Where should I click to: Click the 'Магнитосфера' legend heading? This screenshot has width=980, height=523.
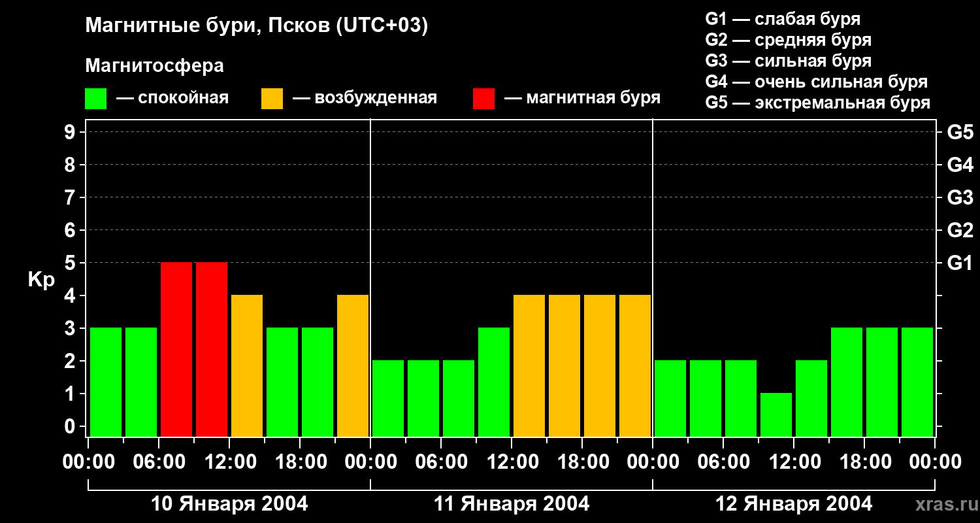[154, 66]
